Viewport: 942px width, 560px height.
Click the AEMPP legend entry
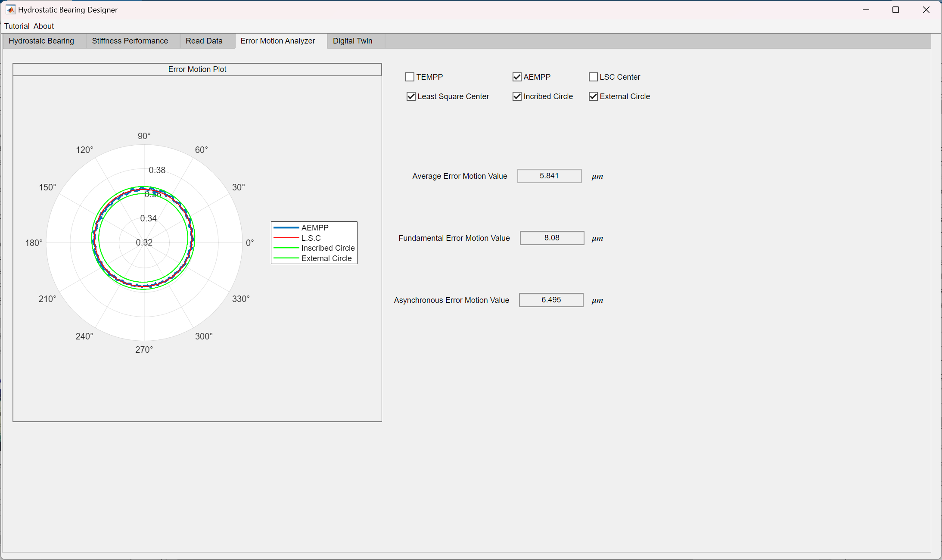click(314, 227)
